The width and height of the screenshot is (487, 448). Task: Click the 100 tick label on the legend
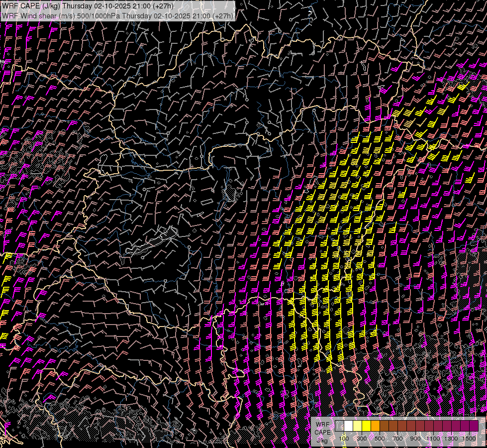pyautogui.click(x=344, y=438)
